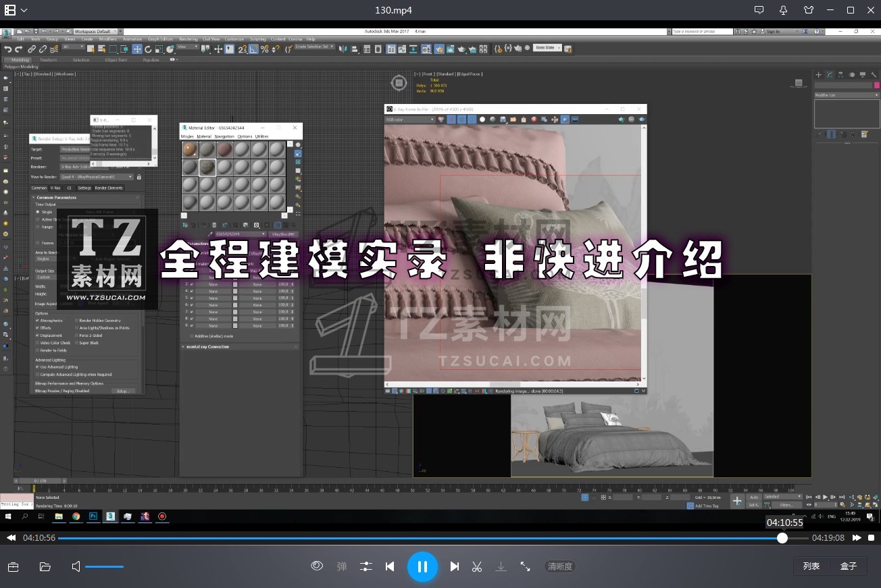This screenshot has width=881, height=588.
Task: Open the Create Selection Set dropdown
Action: coord(314,47)
